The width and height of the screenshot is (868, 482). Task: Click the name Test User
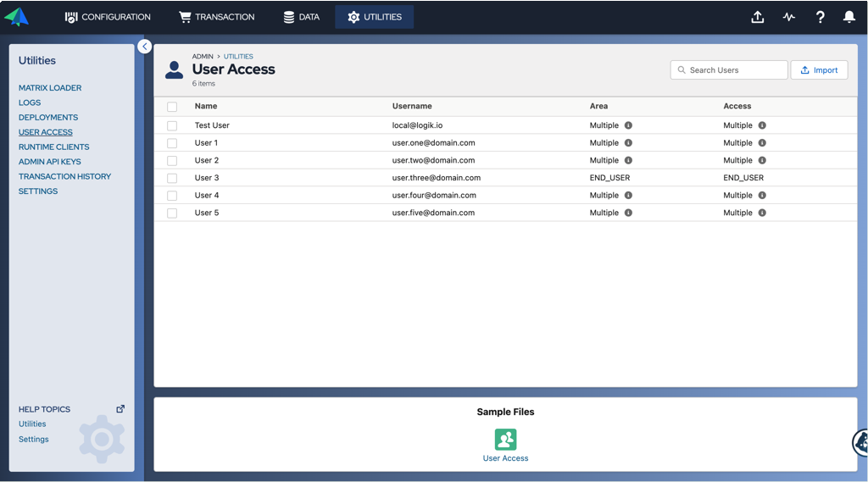212,125
